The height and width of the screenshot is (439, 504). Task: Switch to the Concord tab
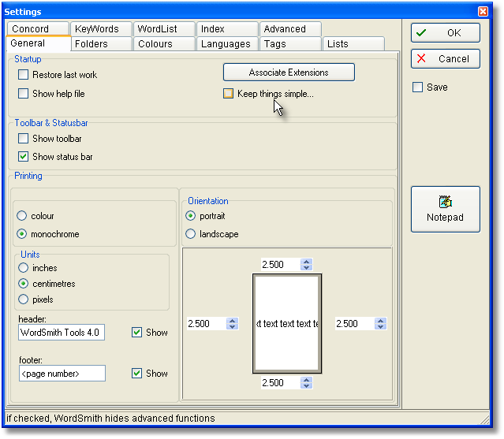click(38, 28)
